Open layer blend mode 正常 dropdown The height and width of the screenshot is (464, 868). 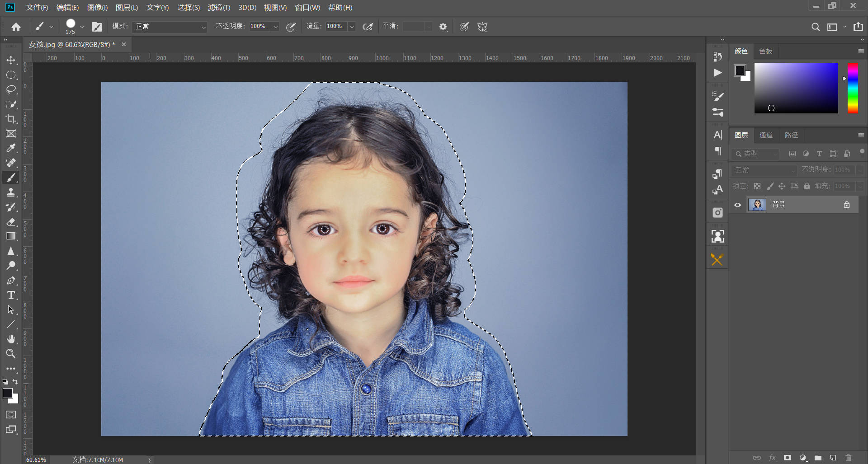click(x=764, y=170)
